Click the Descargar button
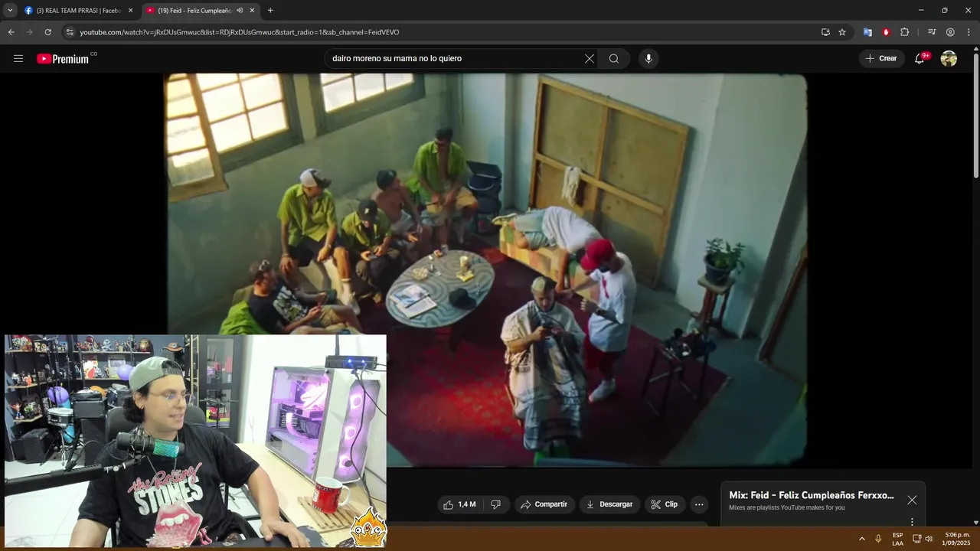The height and width of the screenshot is (551, 980). (609, 504)
